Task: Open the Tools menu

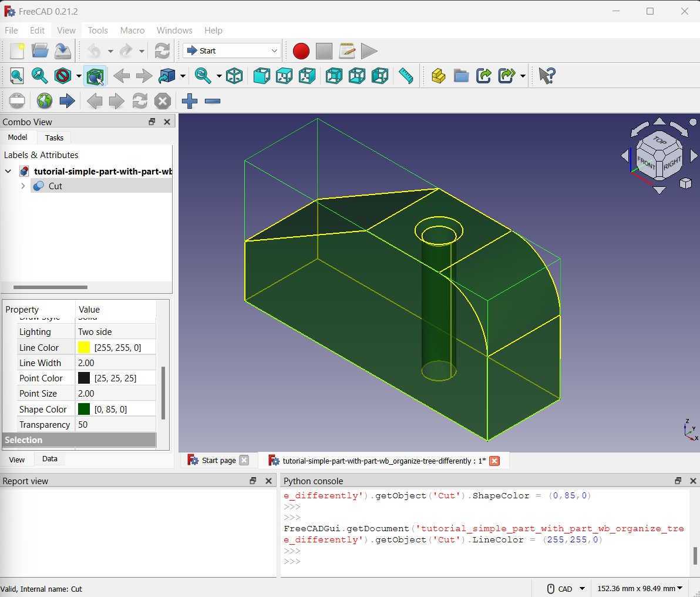Action: [x=97, y=31]
